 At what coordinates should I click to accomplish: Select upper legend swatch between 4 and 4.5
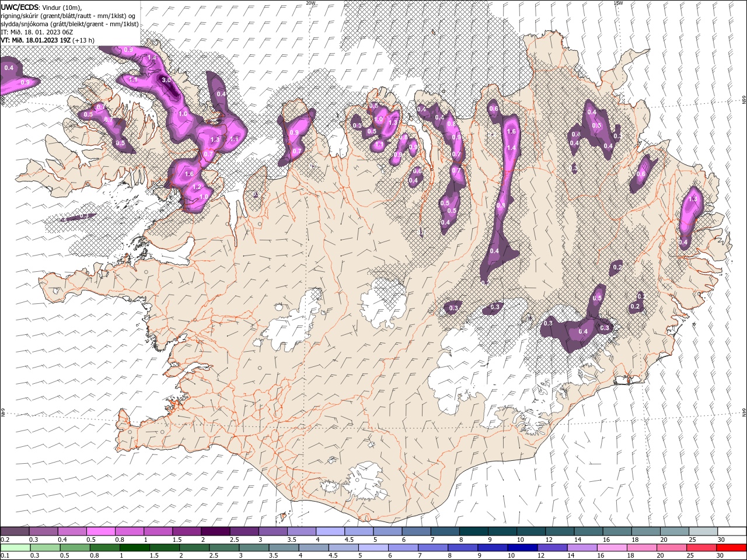pos(330,531)
